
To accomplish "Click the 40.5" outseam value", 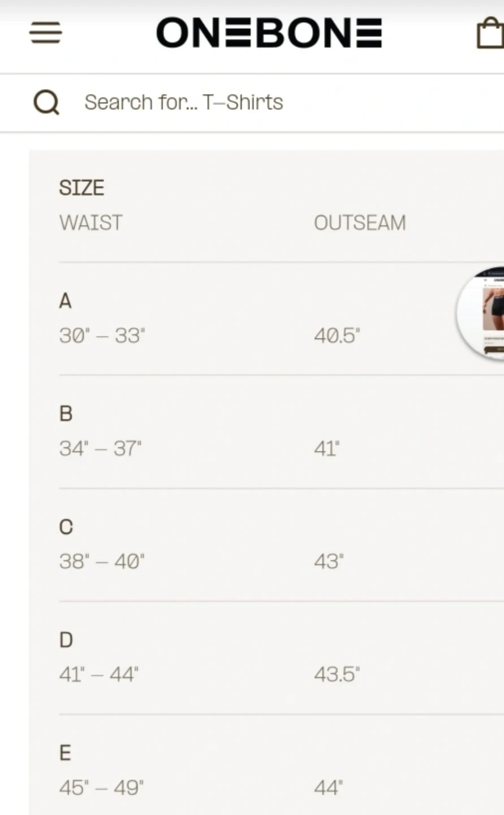I will pos(337,336).
